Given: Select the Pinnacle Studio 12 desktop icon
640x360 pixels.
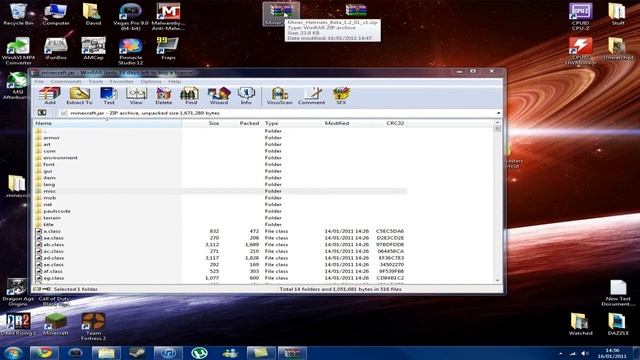Looking at the screenshot, I should [x=131, y=51].
